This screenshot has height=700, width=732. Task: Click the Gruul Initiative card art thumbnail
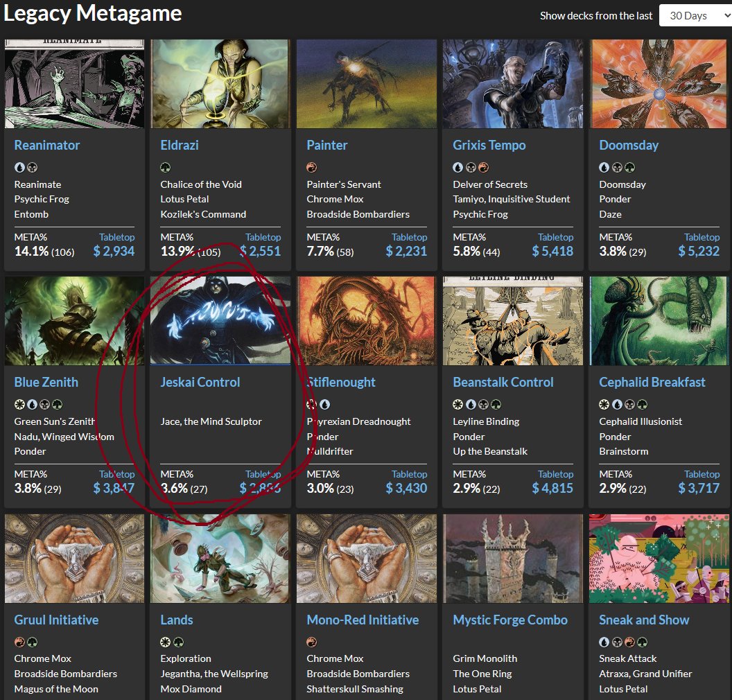(x=74, y=559)
